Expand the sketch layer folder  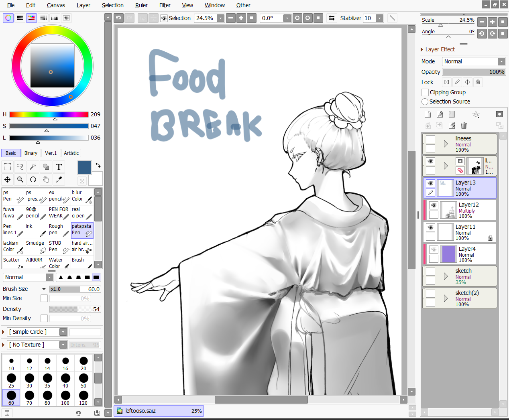pos(446,276)
